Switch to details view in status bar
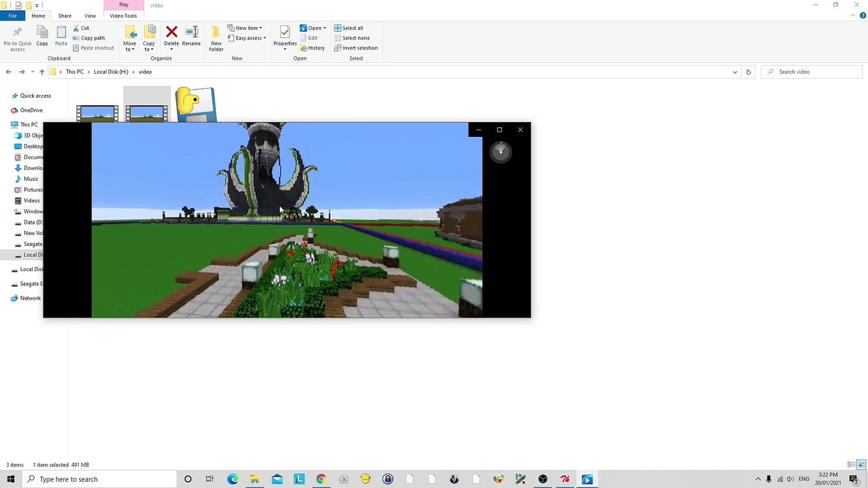Screen dimensions: 868x488 852,465
